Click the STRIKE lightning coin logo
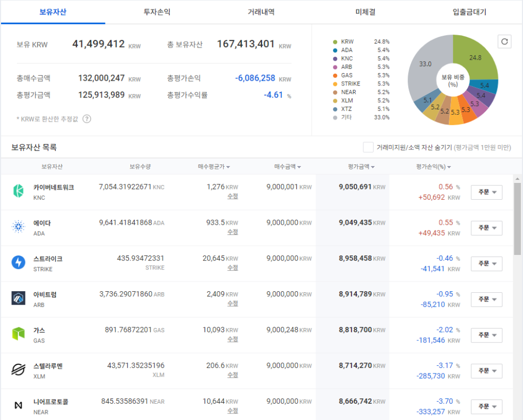The height and width of the screenshot is (420, 523). (18, 262)
